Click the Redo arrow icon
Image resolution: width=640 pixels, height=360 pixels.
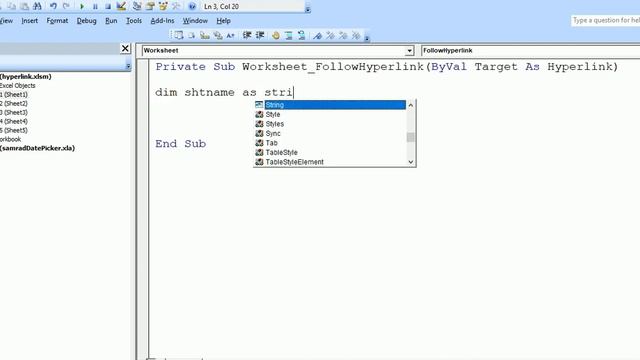(x=66, y=7)
